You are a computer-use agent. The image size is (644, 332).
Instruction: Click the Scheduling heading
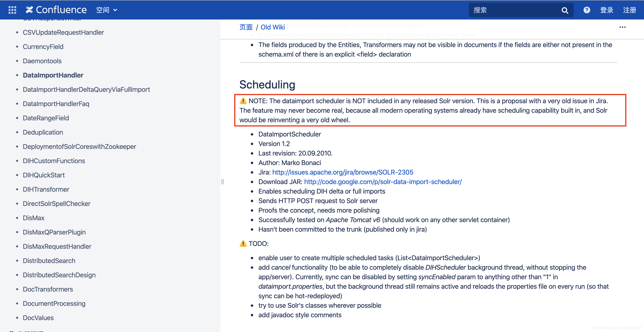point(267,85)
